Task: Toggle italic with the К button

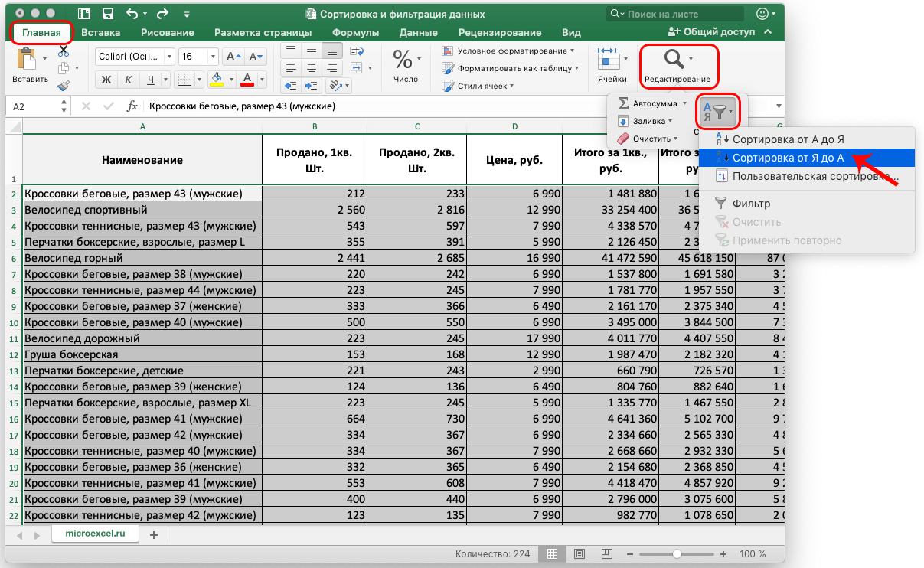Action: (129, 80)
